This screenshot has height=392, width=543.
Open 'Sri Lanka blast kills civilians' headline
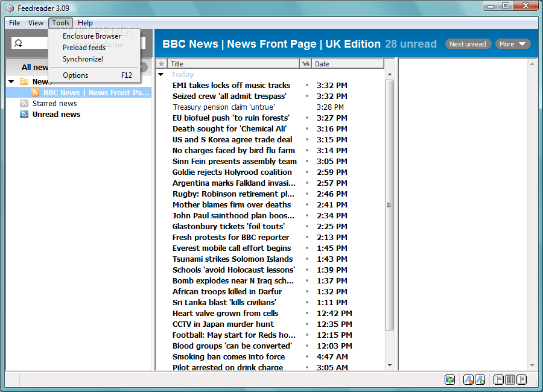tap(224, 302)
